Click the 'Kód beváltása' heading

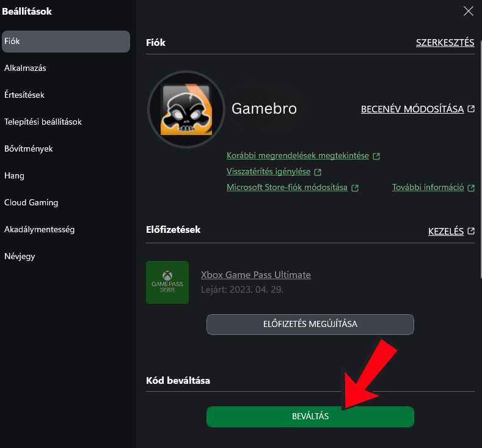(x=178, y=381)
